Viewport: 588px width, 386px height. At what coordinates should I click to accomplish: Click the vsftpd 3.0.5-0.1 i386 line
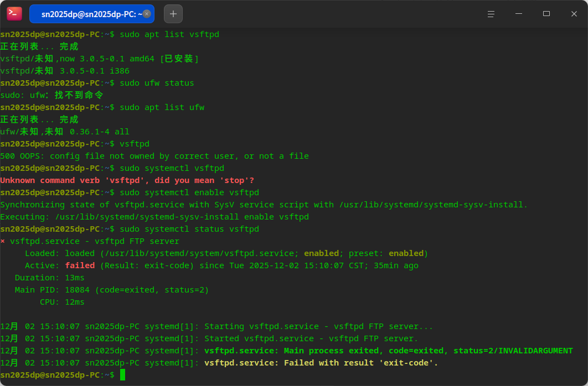click(x=65, y=71)
